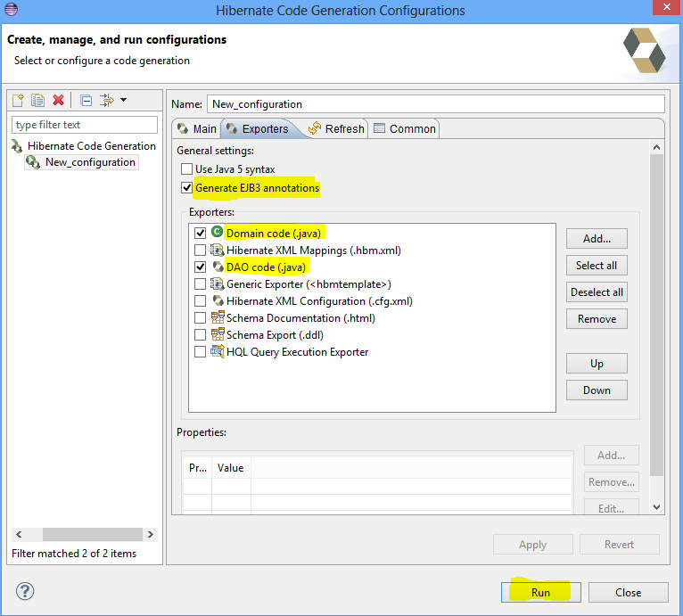The image size is (683, 616).
Task: Click the Select all button
Action: (597, 266)
